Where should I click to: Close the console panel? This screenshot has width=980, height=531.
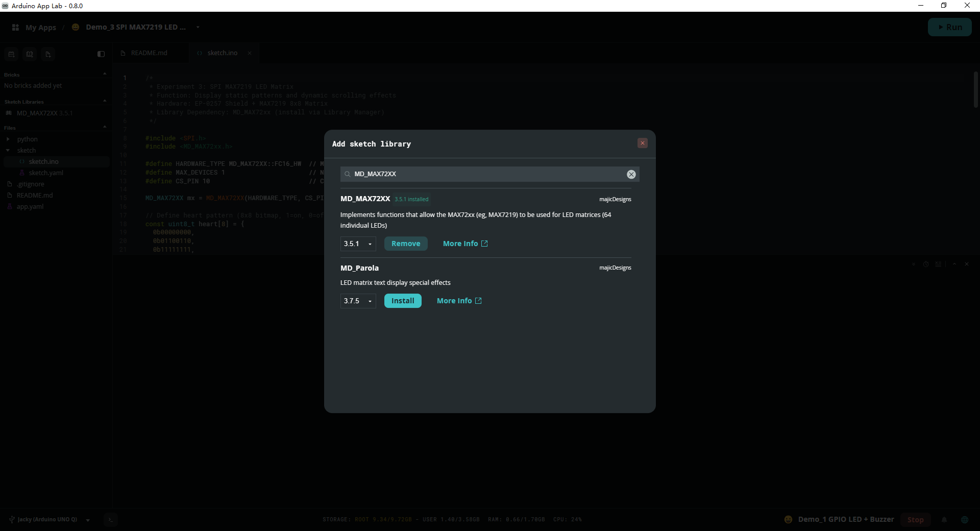(x=967, y=264)
